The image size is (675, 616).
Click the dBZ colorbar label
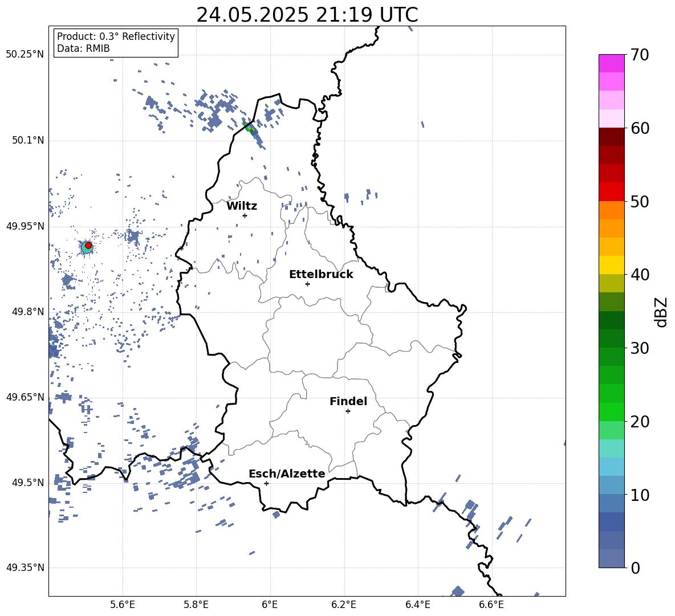[x=661, y=312]
